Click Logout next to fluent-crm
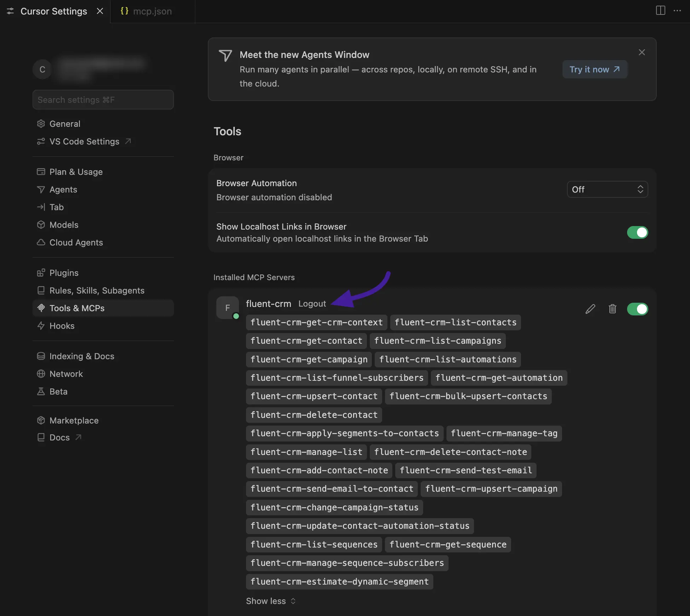This screenshot has width=690, height=616. 312,303
